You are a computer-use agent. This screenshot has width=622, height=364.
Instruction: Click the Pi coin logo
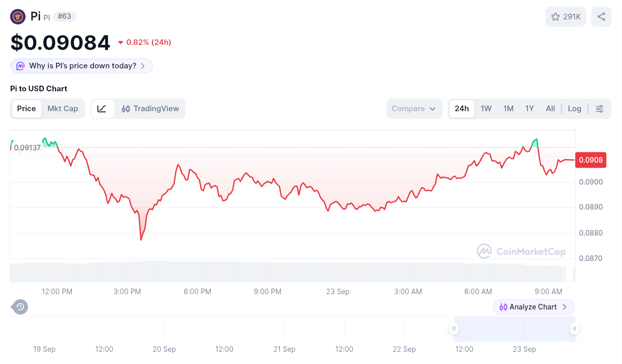(18, 17)
